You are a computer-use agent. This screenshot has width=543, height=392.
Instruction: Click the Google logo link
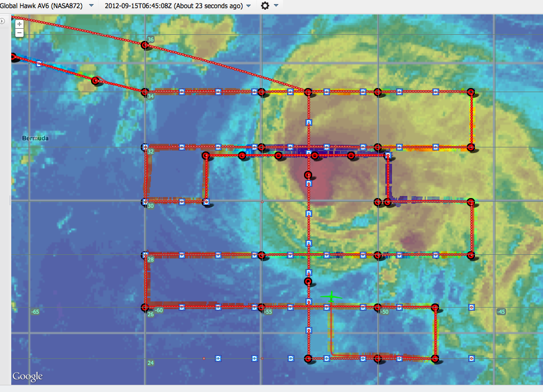pos(28,377)
